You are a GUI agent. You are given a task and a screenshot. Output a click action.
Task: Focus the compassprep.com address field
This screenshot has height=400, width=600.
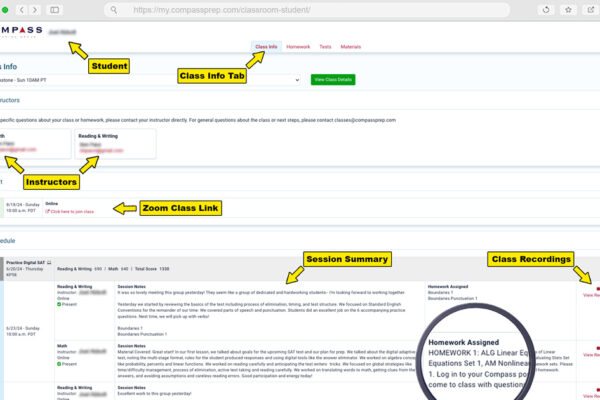coord(307,10)
